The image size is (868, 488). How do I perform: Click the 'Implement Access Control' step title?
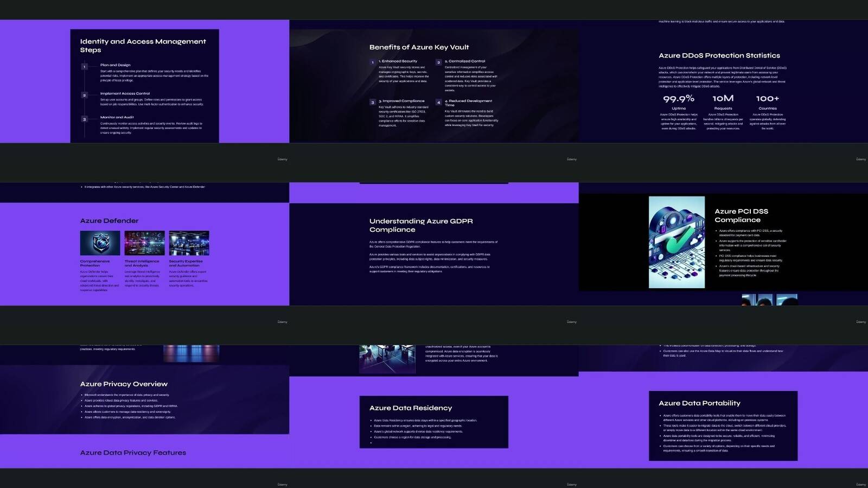coord(125,93)
